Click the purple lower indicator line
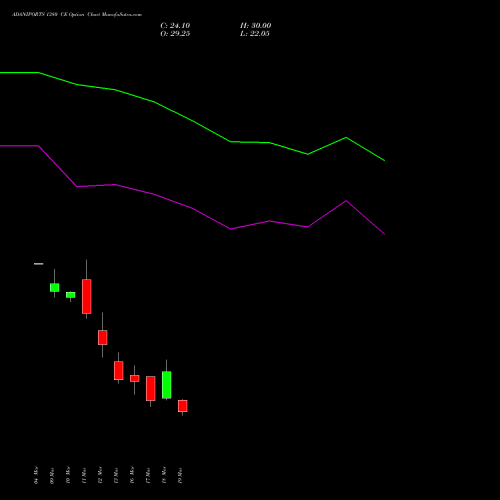 point(192,208)
